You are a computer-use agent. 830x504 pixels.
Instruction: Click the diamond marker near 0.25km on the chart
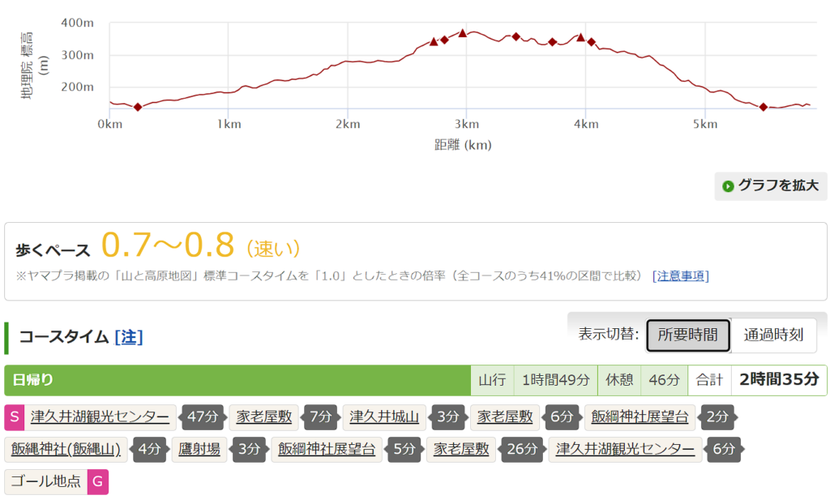138,107
